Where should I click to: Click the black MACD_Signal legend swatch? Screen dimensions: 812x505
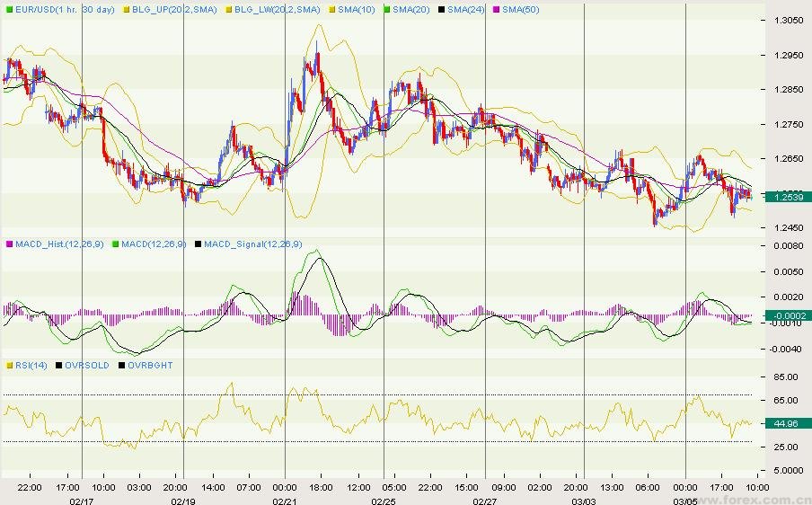tap(198, 244)
